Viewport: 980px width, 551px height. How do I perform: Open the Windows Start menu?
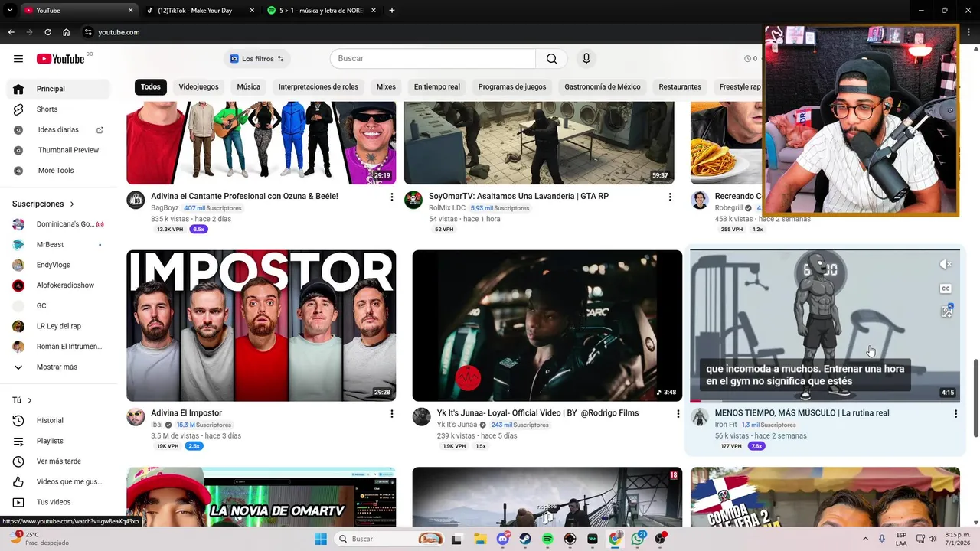(x=320, y=539)
